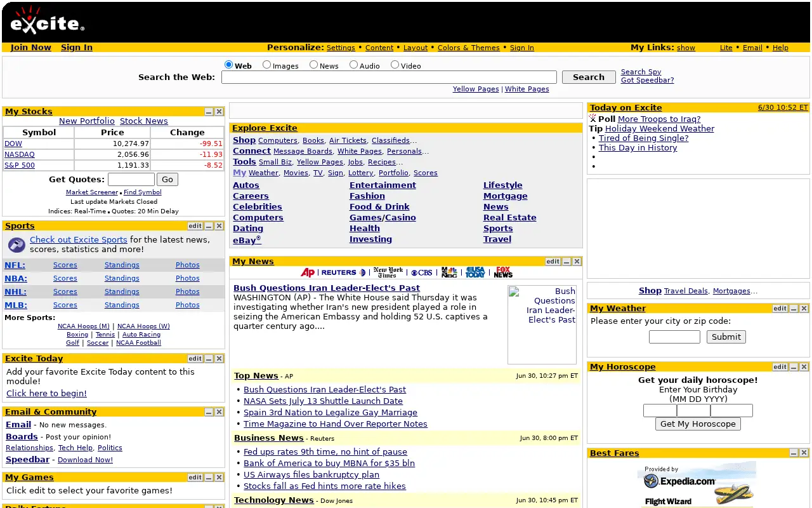Viewport: 812px width, 508px height.
Task: Open the Expedia.com logo in Best Fares
Action: pos(680,481)
